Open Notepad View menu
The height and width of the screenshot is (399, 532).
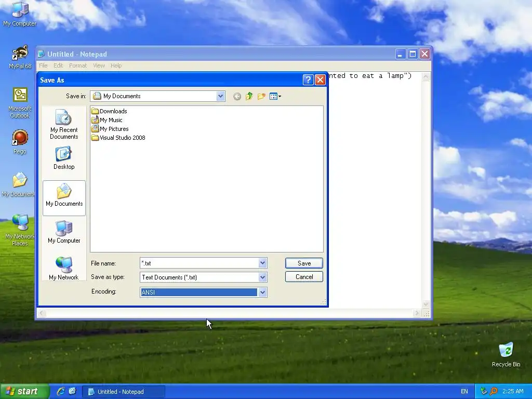pos(99,65)
